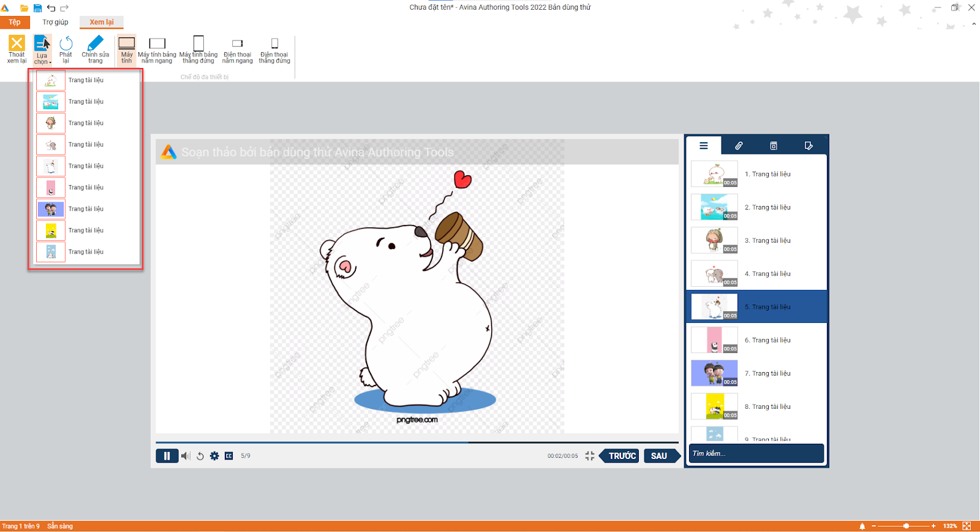This screenshot has width=980, height=532.
Task: Open the Tệp menu
Action: pos(15,22)
